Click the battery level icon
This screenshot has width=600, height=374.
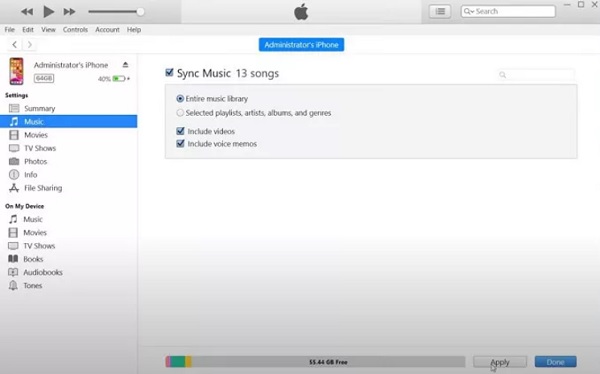point(119,79)
